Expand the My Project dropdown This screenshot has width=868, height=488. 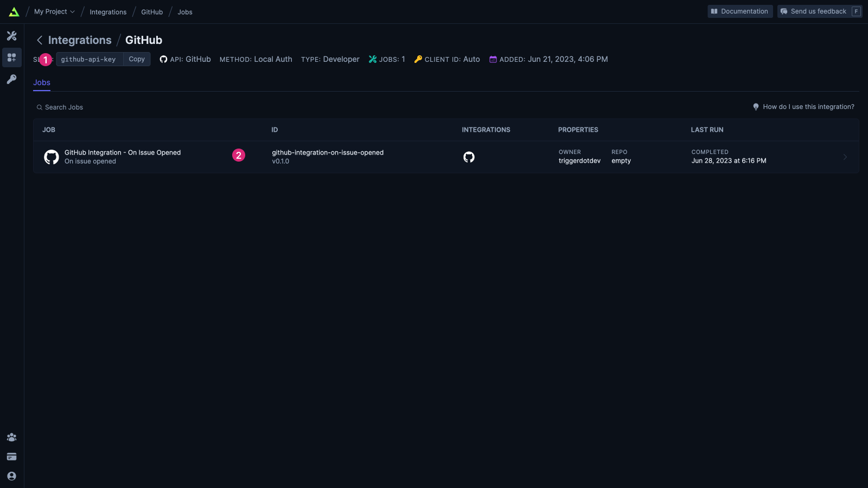(x=54, y=11)
